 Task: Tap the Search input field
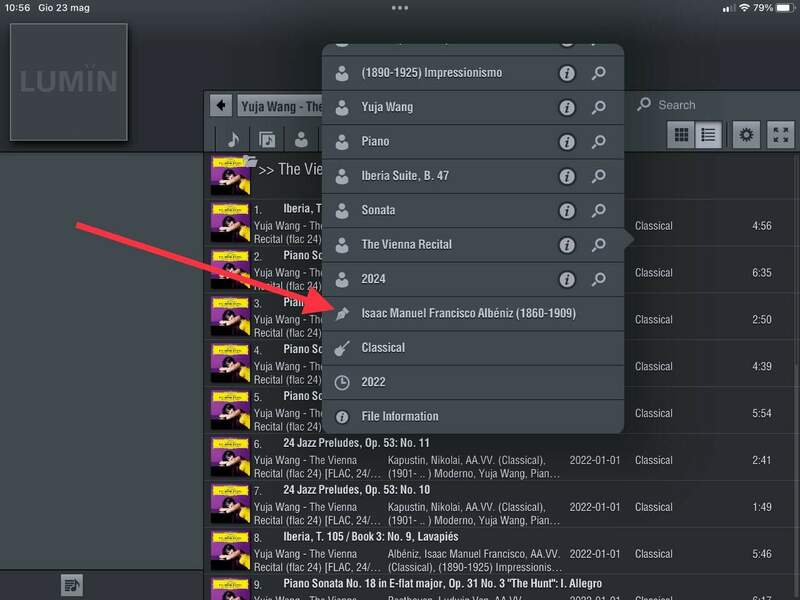coord(700,105)
